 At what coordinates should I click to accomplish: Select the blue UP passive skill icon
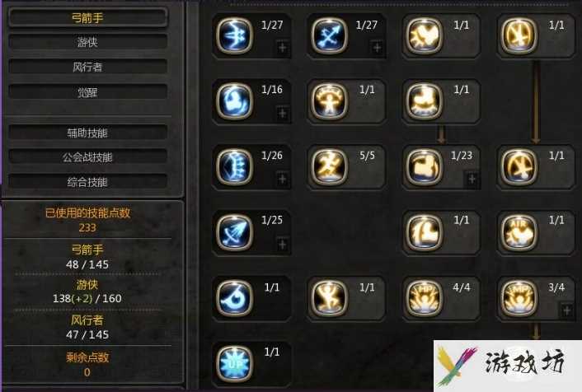[235, 364]
